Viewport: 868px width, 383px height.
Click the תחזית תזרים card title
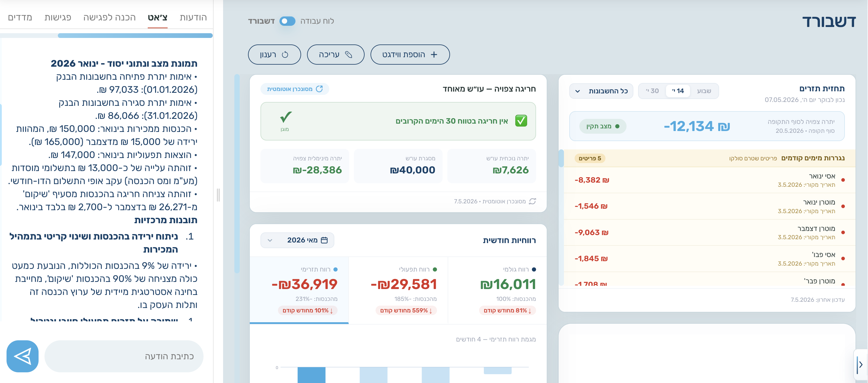coord(822,89)
